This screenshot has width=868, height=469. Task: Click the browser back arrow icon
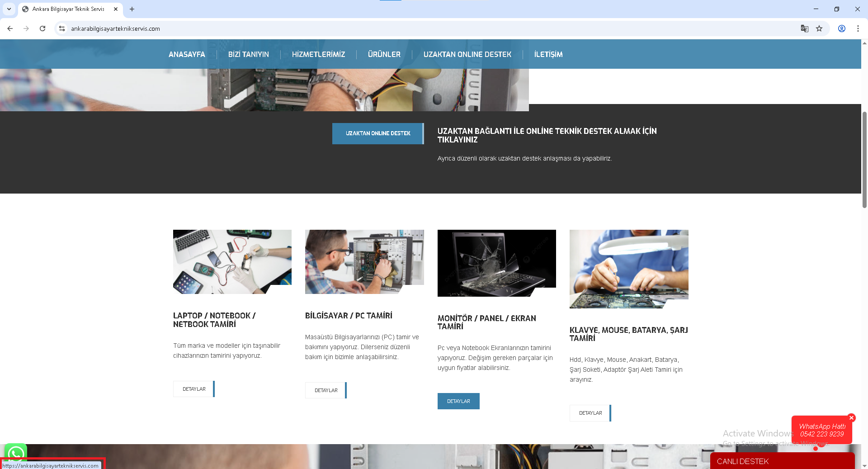point(10,28)
